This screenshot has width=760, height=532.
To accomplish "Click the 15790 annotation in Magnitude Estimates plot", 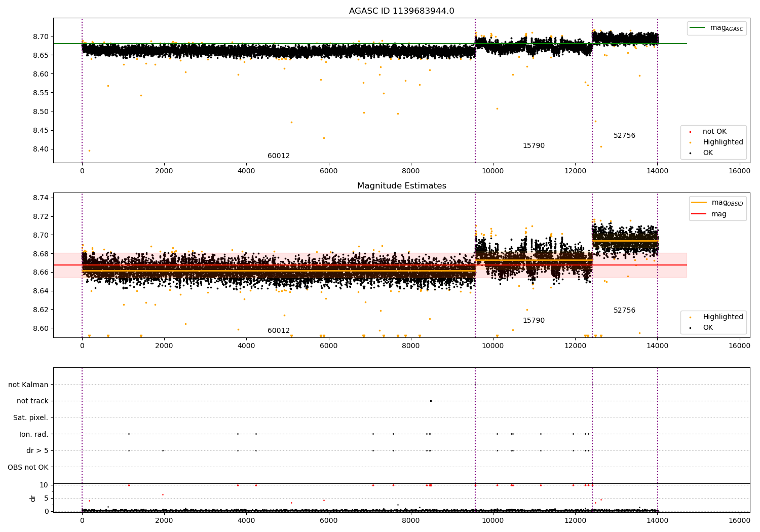I will (x=534, y=321).
